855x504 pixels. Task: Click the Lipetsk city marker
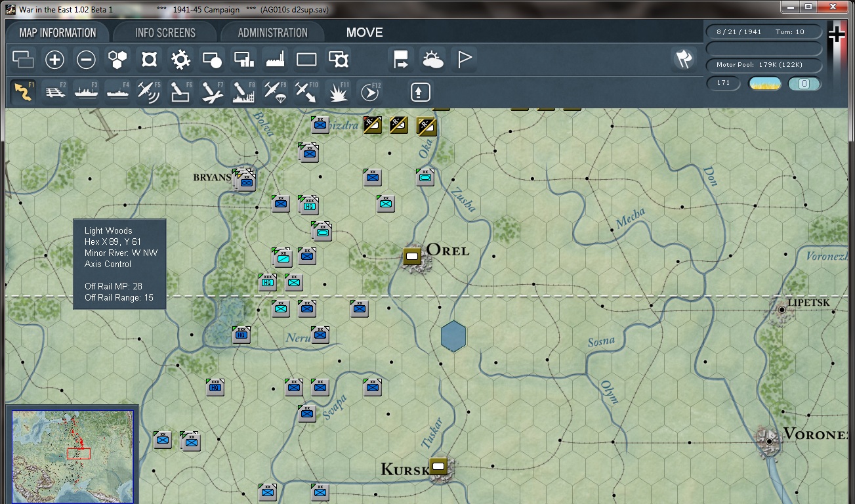pos(782,310)
